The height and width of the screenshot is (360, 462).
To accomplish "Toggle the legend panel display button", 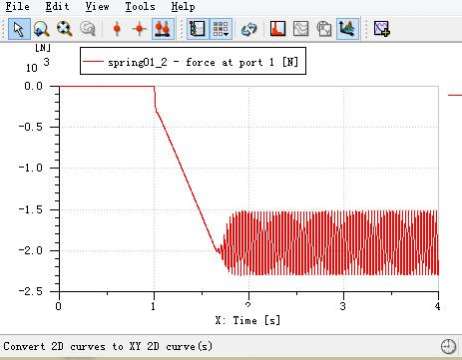I will tap(198, 29).
